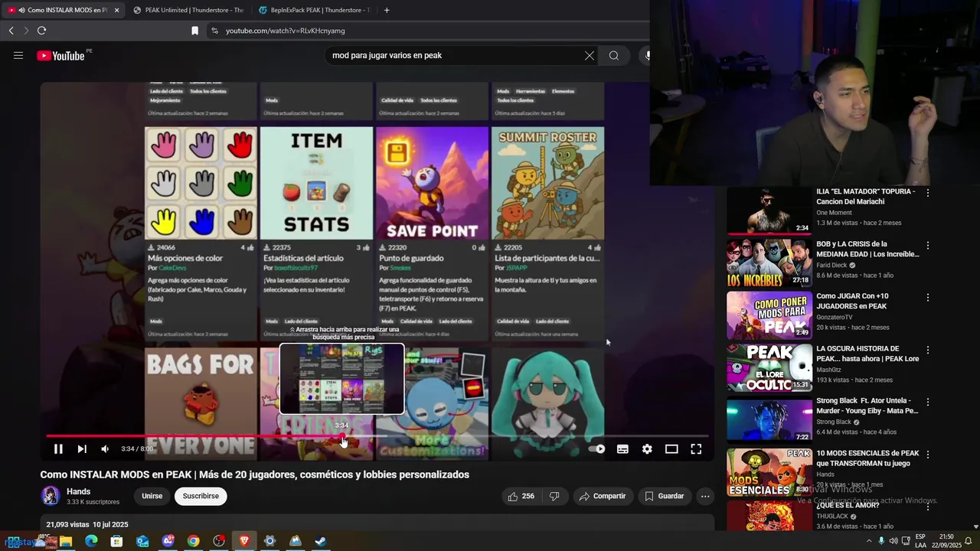This screenshot has height=551, width=980.
Task: Open options for ¿QUE ES EL AMOR? video
Action: (928, 507)
